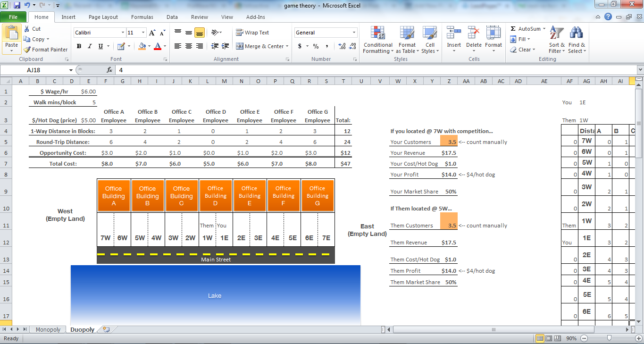Open Format as Table gallery
Screen dimensions: 644x344
pyautogui.click(x=408, y=40)
